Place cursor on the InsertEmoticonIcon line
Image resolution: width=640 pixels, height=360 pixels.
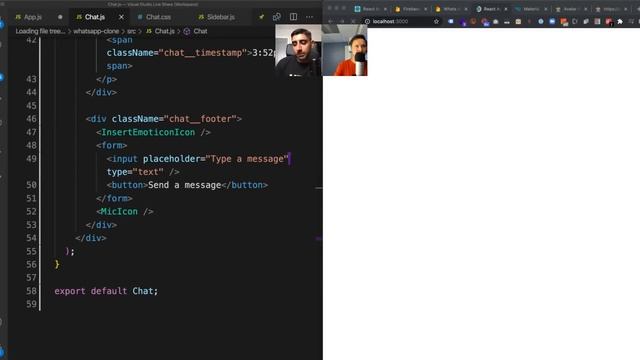coord(153,132)
